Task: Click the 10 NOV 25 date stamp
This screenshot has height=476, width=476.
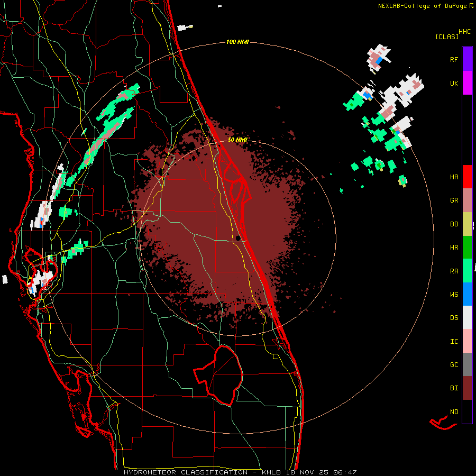Action: (307, 472)
